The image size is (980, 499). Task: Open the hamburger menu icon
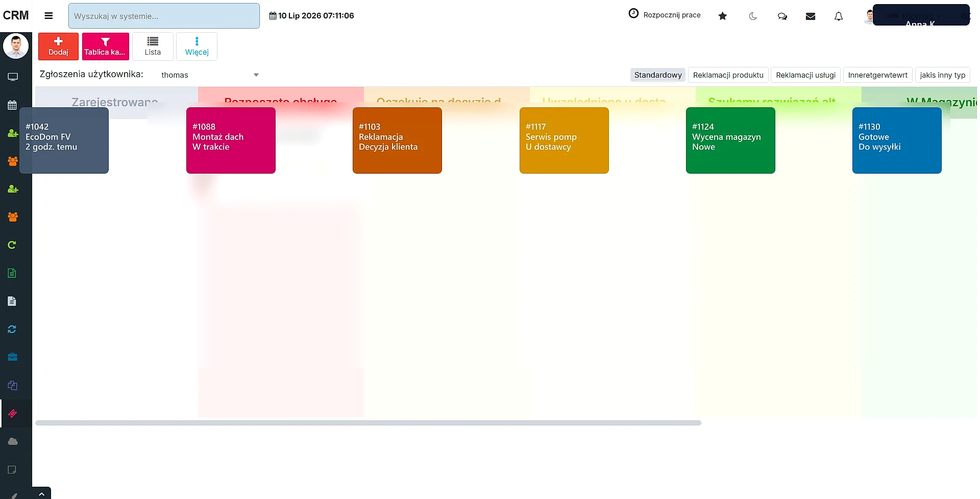pos(48,16)
